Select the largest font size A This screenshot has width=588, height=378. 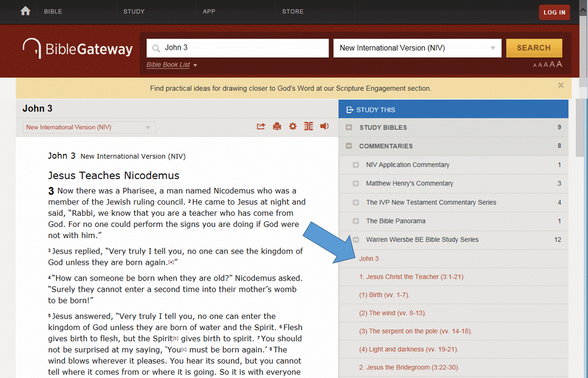559,64
